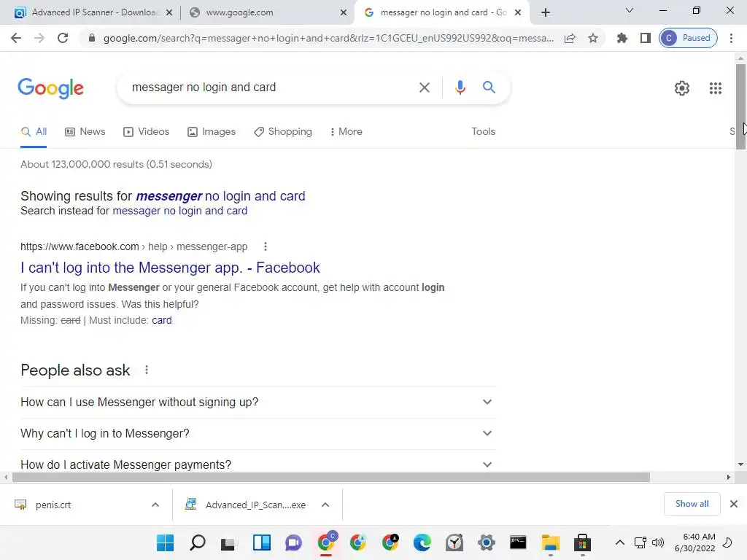Open the Google apps grid
The image size is (747, 560).
click(716, 88)
